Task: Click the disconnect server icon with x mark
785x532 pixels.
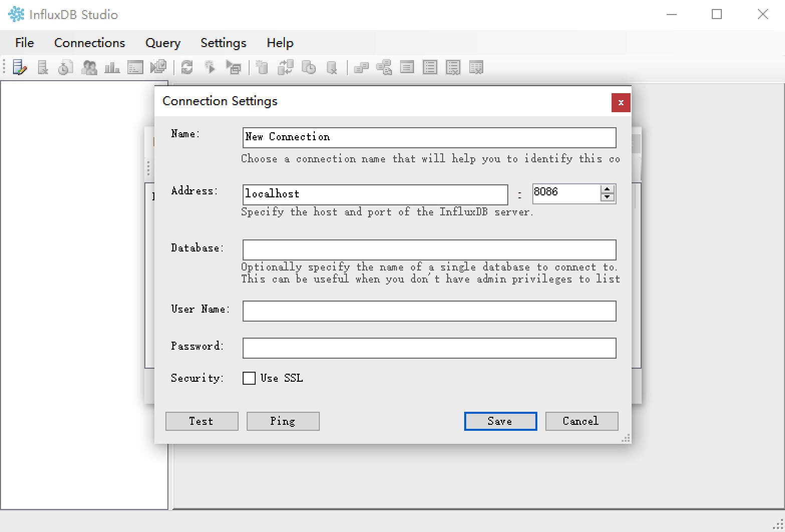Action: [x=43, y=67]
